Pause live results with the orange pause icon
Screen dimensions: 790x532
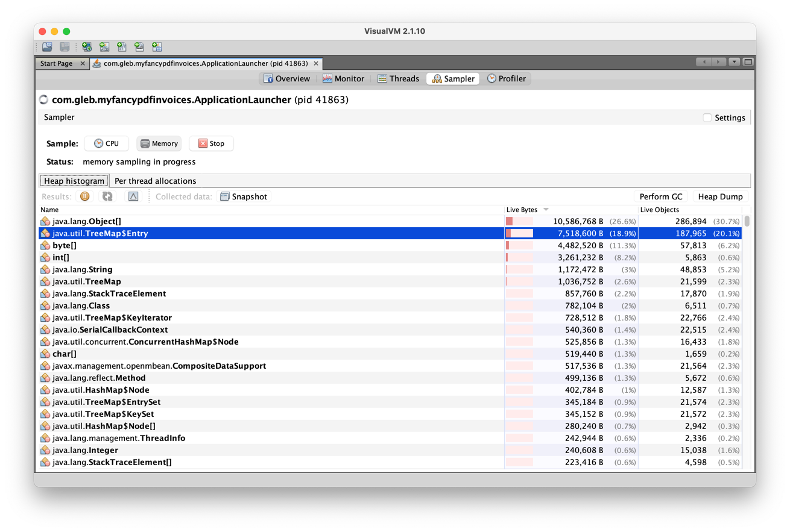coord(85,196)
